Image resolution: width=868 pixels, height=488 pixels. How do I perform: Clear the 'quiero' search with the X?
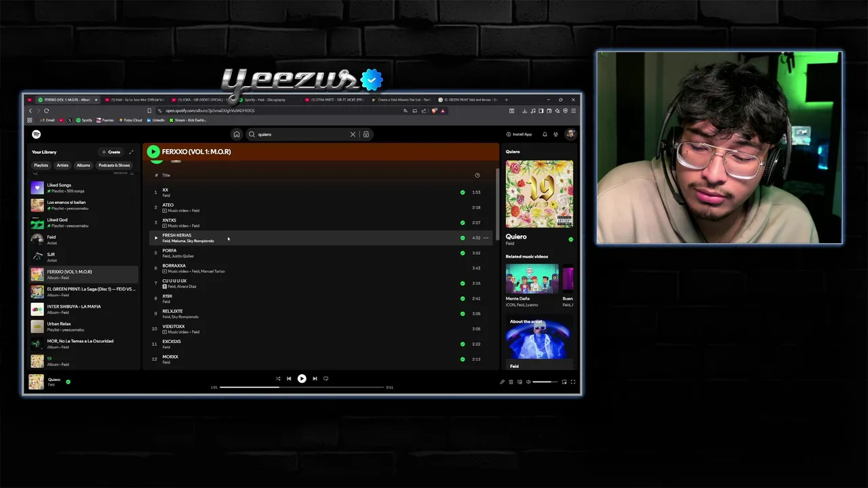tap(353, 134)
